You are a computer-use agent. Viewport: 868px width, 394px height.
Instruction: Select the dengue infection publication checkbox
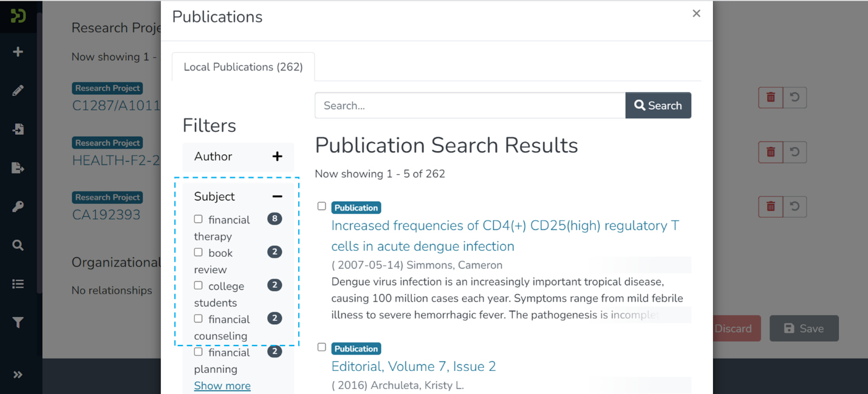tap(322, 206)
